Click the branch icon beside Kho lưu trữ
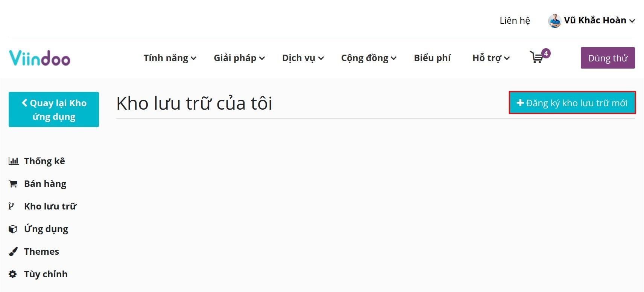Image resolution: width=644 pixels, height=292 pixels. (x=12, y=206)
